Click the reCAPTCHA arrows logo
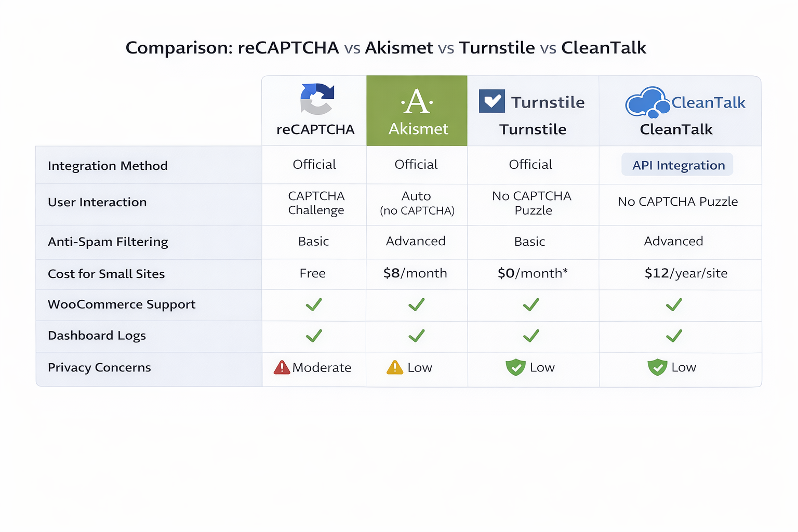 tap(317, 99)
